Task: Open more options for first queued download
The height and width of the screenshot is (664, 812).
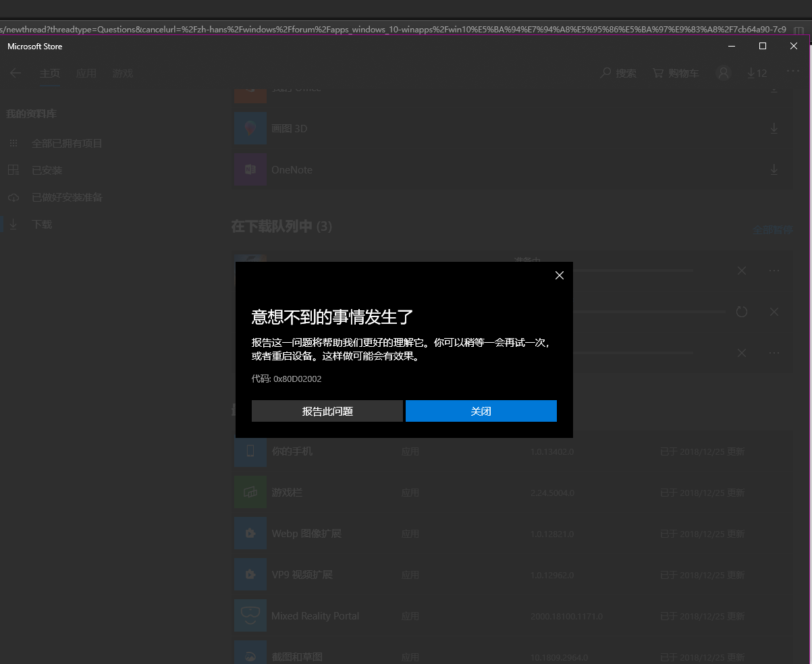Action: click(774, 271)
